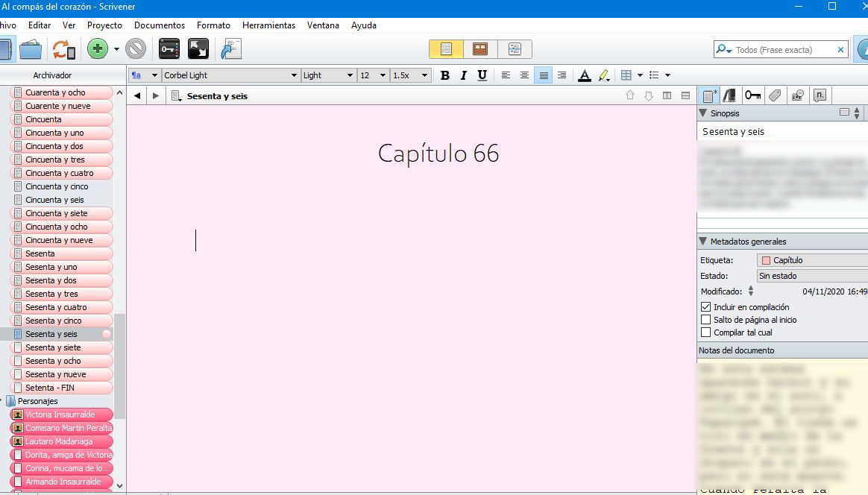868x495 pixels.
Task: Enter full-screen composition mode icon
Action: click(x=198, y=48)
